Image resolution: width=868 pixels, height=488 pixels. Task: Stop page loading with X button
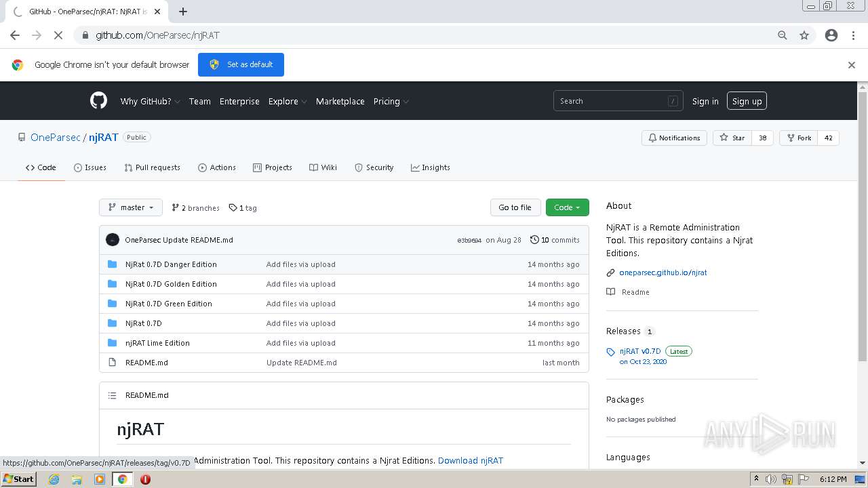pyautogui.click(x=58, y=35)
